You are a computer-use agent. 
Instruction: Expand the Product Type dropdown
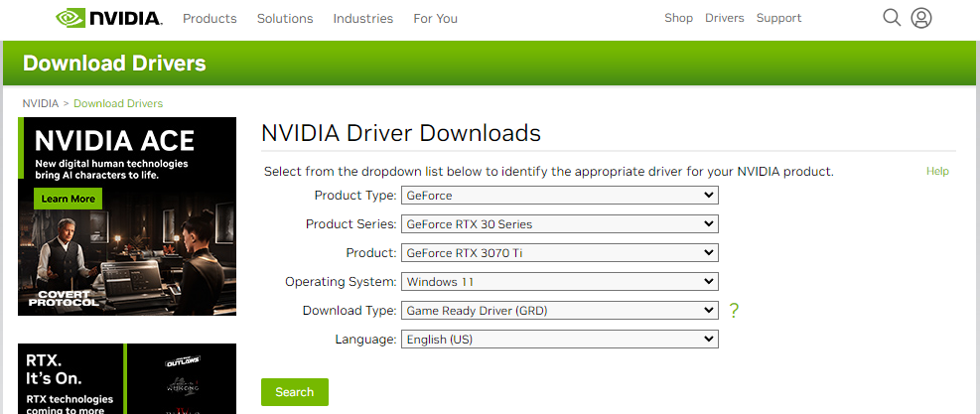click(x=560, y=196)
